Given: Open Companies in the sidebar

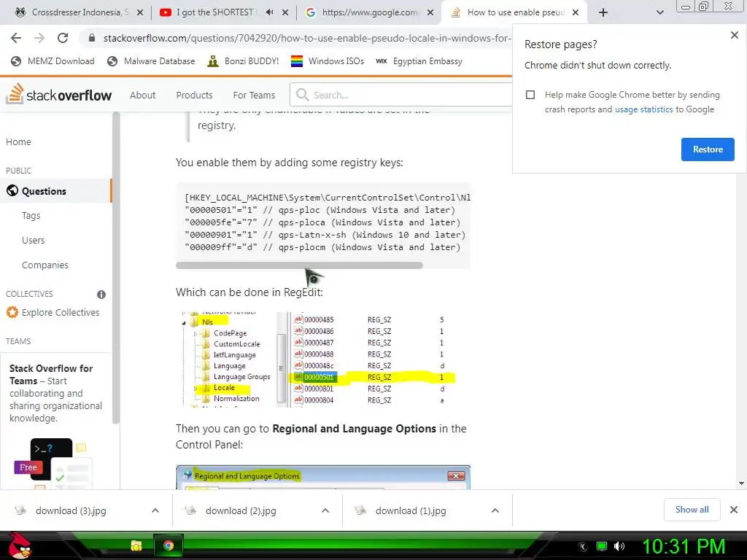Looking at the screenshot, I should (x=45, y=265).
